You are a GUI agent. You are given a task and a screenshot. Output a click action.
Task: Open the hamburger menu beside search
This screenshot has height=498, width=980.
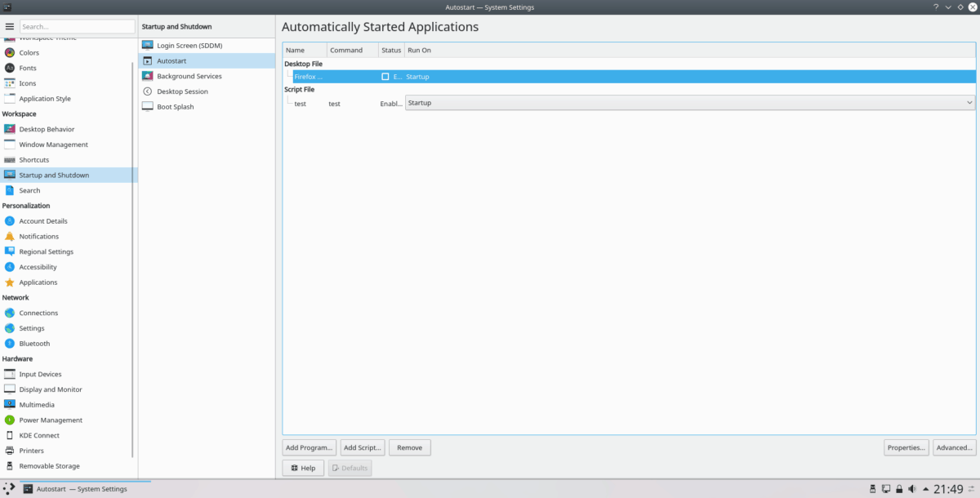coord(10,27)
